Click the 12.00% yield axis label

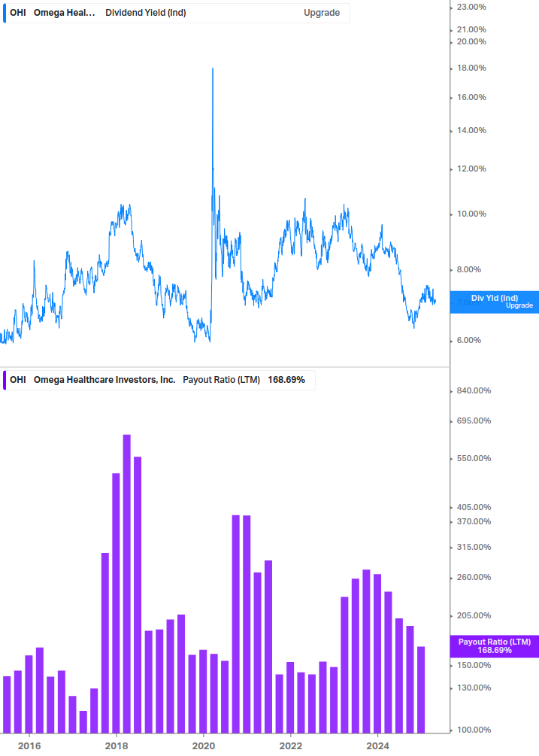coord(471,169)
